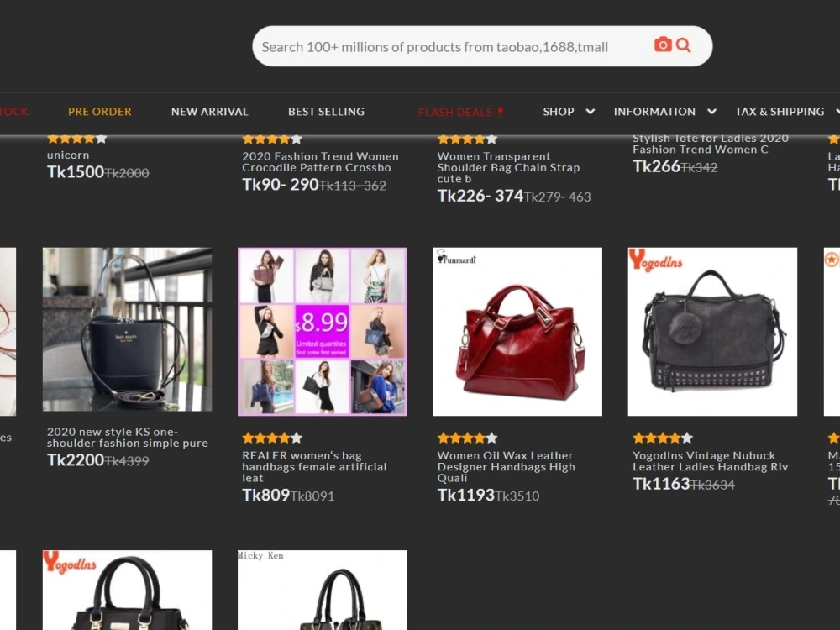The width and height of the screenshot is (840, 630).
Task: Open the red Oil Wax Leather handbag image
Action: (517, 332)
